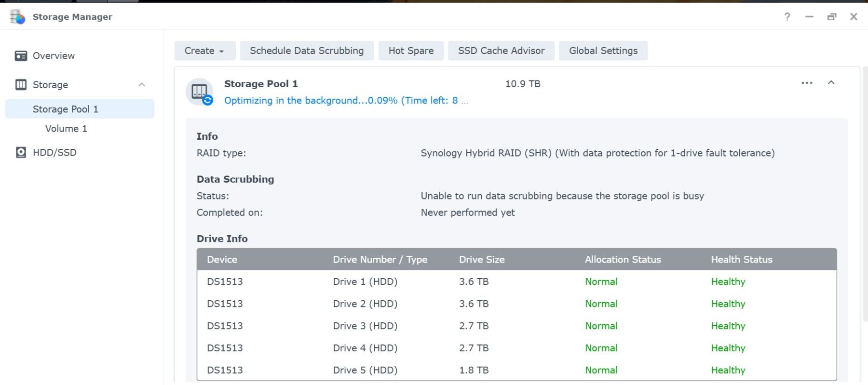868x385 pixels.
Task: Open SSD Cache Advisor
Action: [501, 51]
